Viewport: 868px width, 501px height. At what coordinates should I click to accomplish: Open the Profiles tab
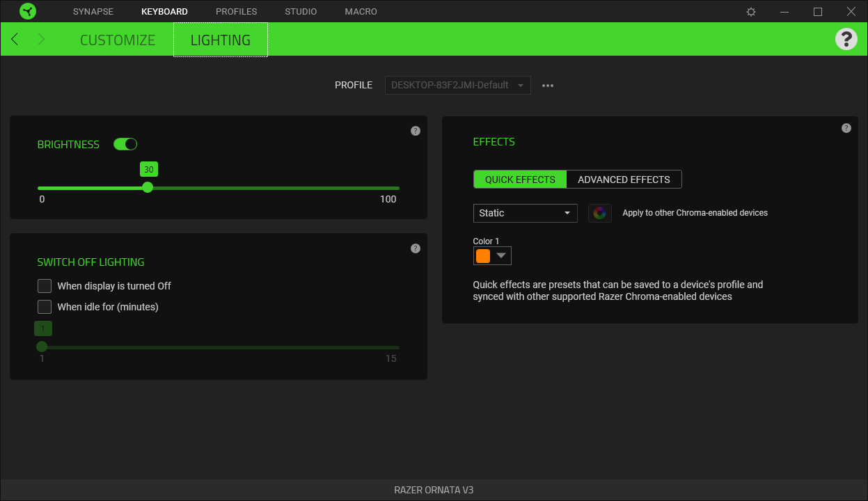(237, 12)
